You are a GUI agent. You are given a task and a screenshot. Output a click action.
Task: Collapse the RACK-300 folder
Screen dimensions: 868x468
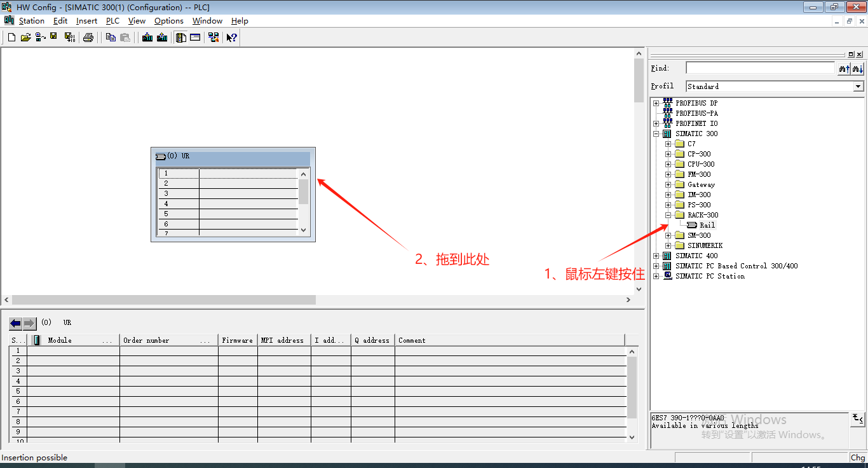[x=668, y=215]
